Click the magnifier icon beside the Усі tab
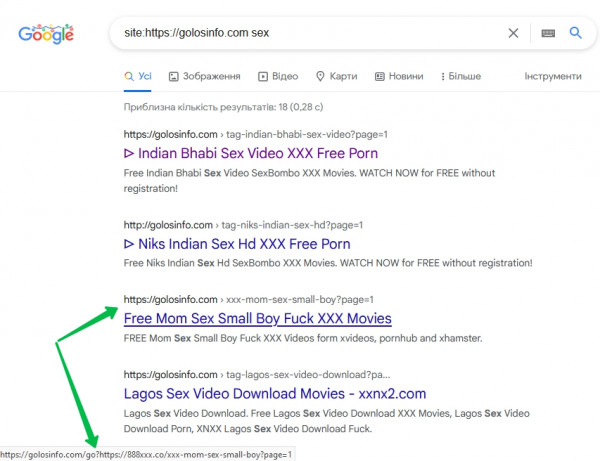The width and height of the screenshot is (600, 461). tap(129, 76)
